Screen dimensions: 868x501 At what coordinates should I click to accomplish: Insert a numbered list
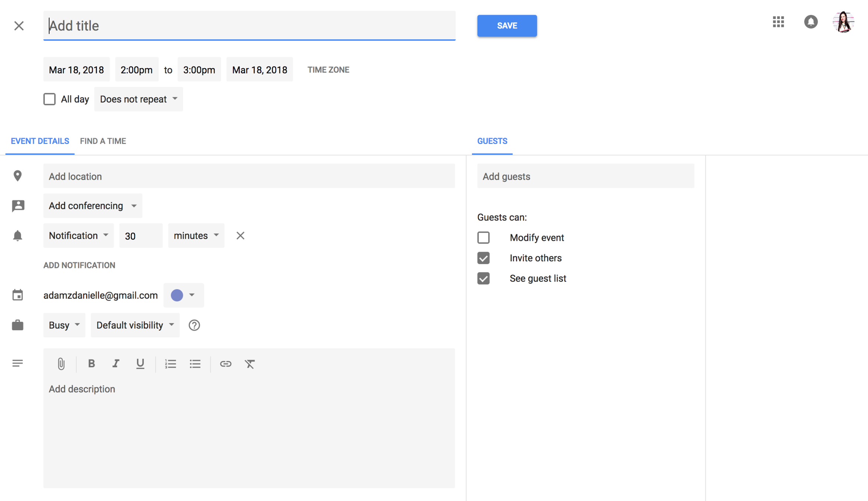coord(171,364)
